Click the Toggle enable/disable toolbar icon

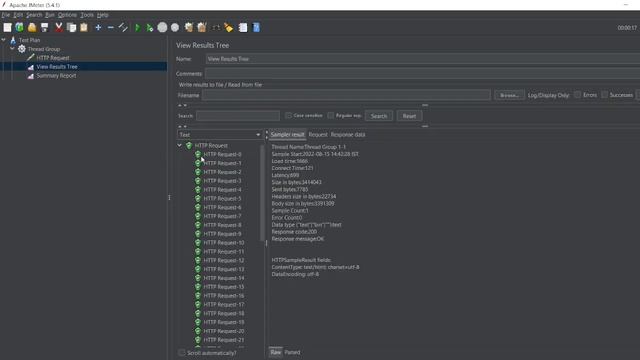tap(123, 27)
